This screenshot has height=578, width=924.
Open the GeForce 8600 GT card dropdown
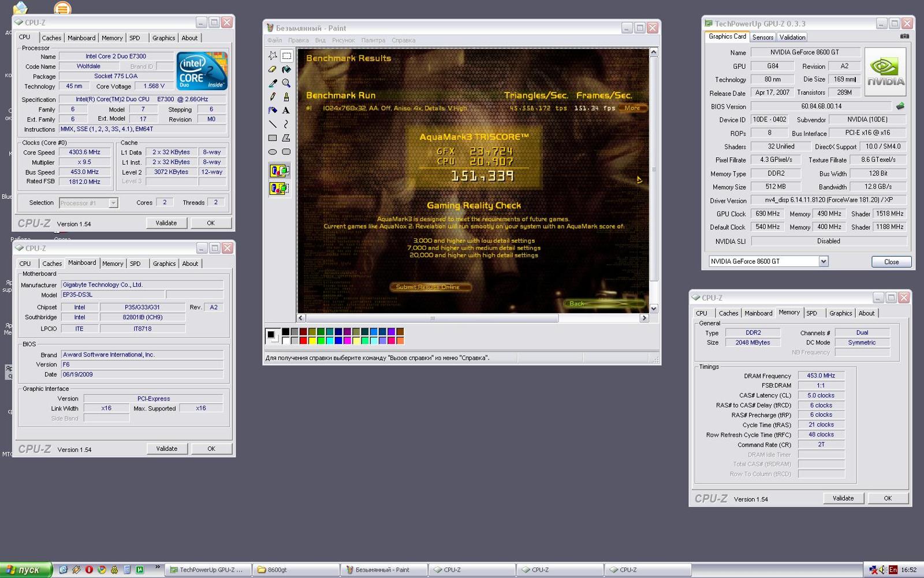[x=824, y=261]
